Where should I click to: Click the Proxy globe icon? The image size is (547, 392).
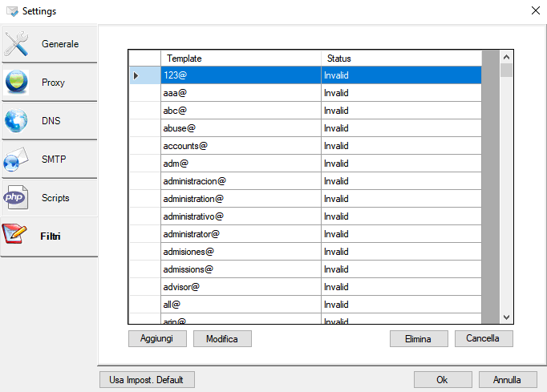16,83
